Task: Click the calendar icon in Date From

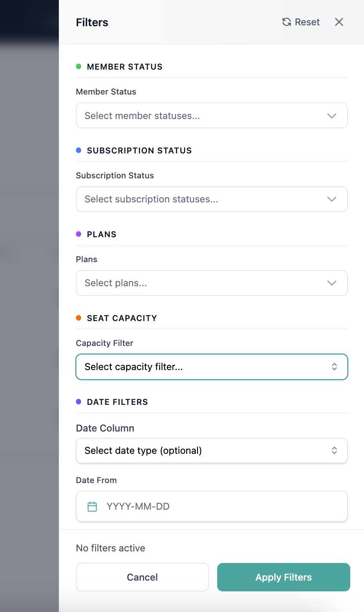Action: (92, 506)
